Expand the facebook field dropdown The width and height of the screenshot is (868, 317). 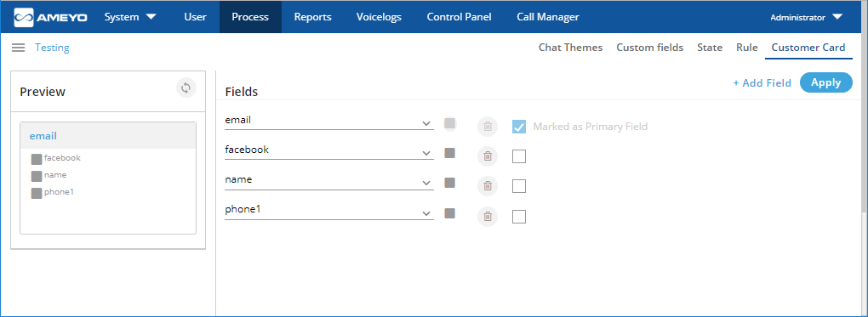click(426, 153)
